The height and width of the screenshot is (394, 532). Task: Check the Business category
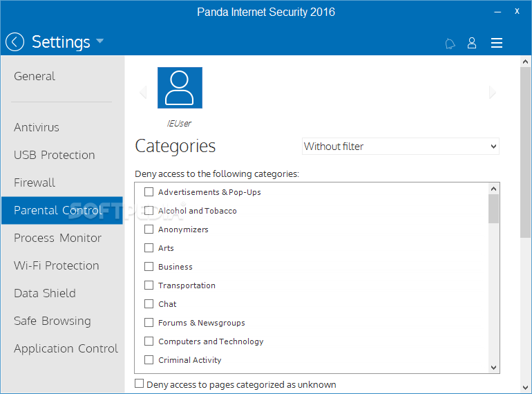point(149,267)
